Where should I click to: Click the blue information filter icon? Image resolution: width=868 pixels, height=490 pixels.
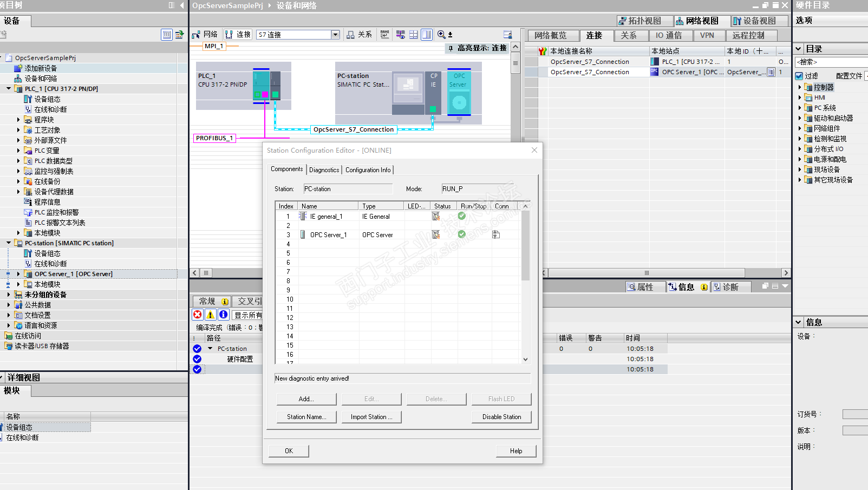click(223, 315)
